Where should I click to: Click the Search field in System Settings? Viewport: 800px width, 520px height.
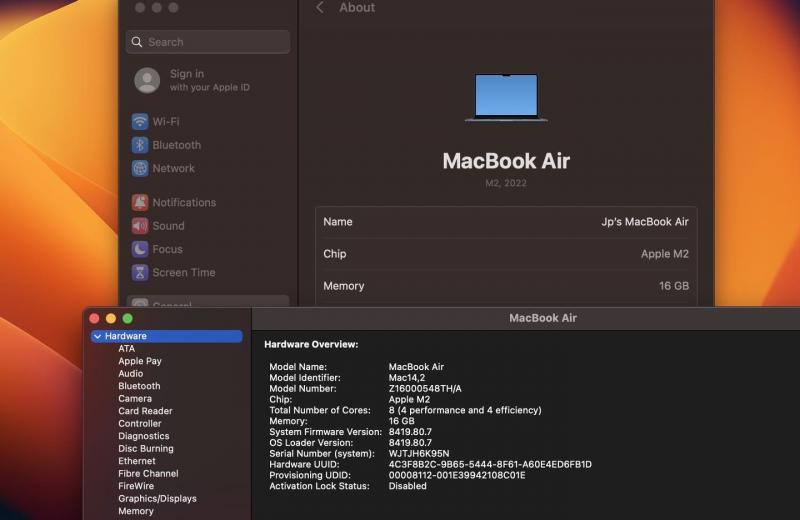(208, 42)
